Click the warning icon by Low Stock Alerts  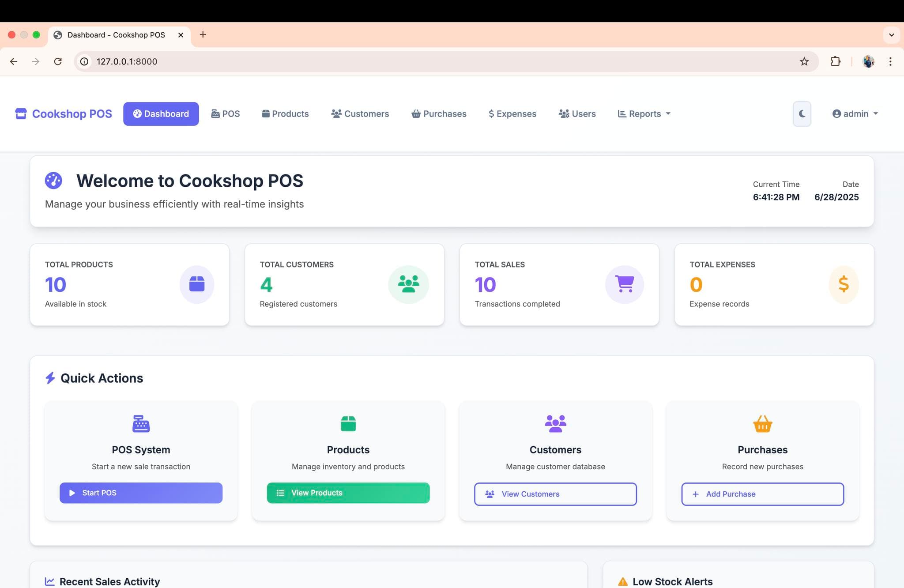[x=623, y=582]
